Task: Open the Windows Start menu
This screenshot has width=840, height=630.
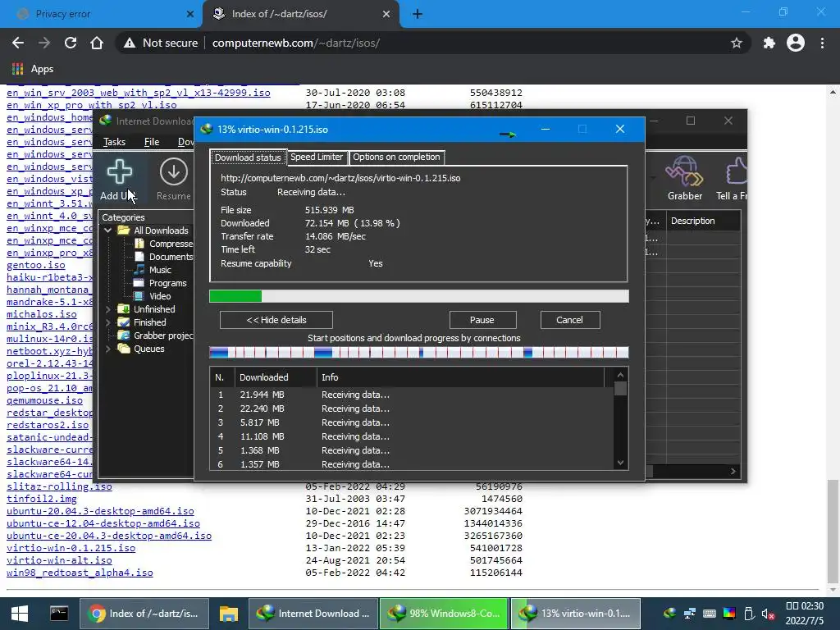Action: 20,614
